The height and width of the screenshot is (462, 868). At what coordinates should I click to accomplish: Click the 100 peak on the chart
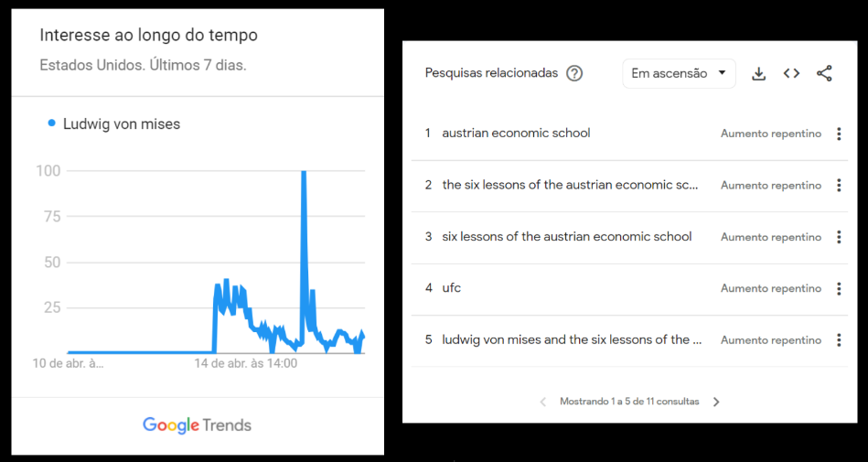(304, 172)
